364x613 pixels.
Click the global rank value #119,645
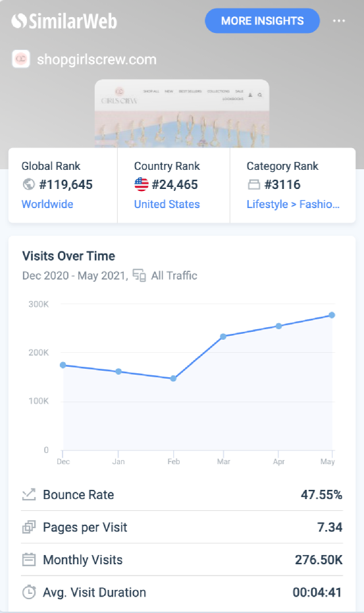[x=66, y=184]
